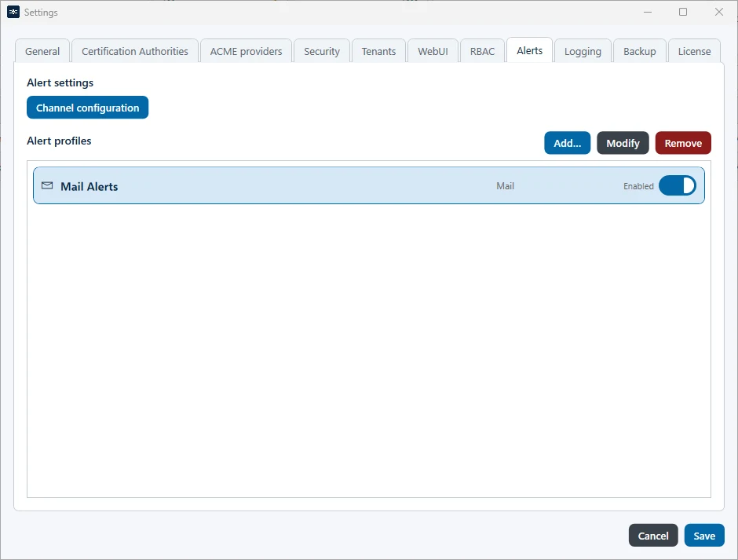The height and width of the screenshot is (560, 738).
Task: Open the Backup tab
Action: point(640,51)
